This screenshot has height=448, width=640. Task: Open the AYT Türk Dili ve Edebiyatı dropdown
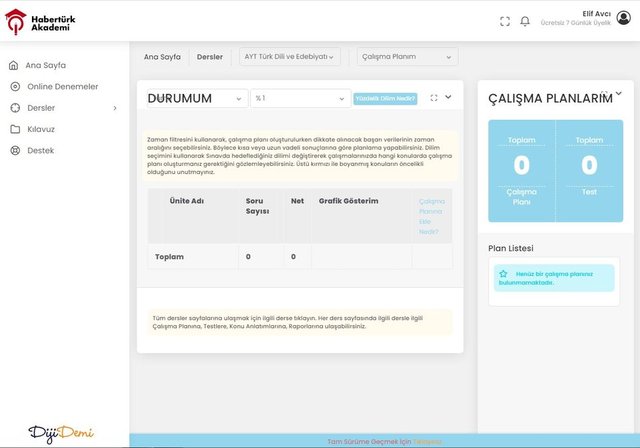click(x=290, y=57)
